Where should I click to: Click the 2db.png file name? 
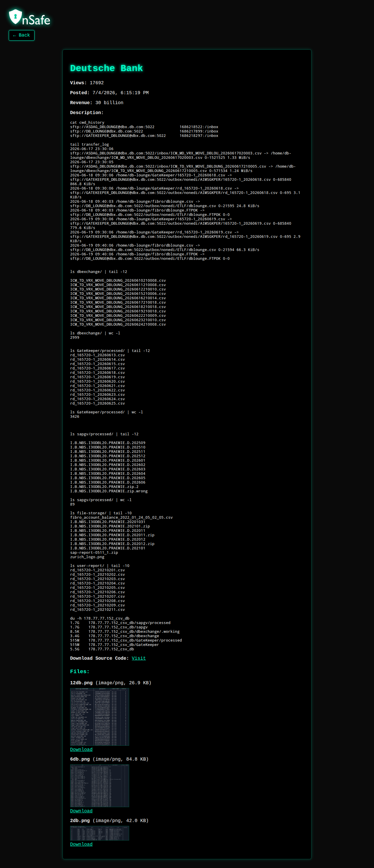(x=80, y=821)
